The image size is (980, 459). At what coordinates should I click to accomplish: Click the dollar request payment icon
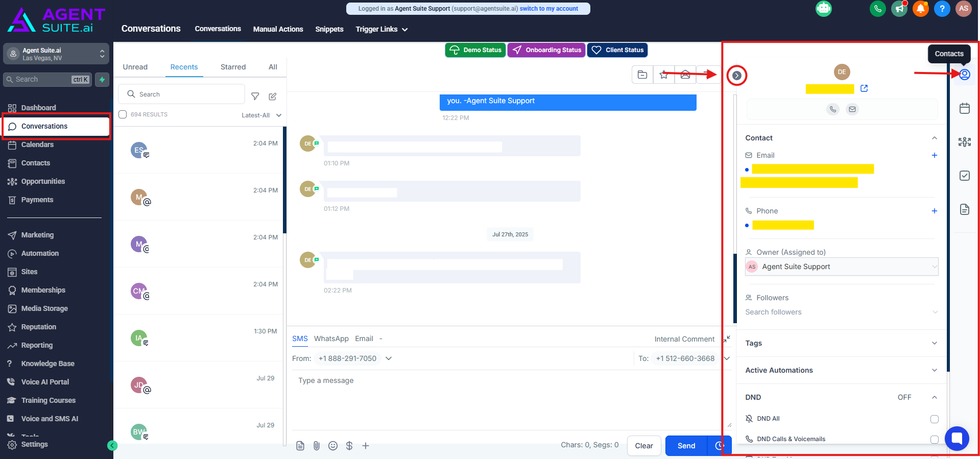349,446
